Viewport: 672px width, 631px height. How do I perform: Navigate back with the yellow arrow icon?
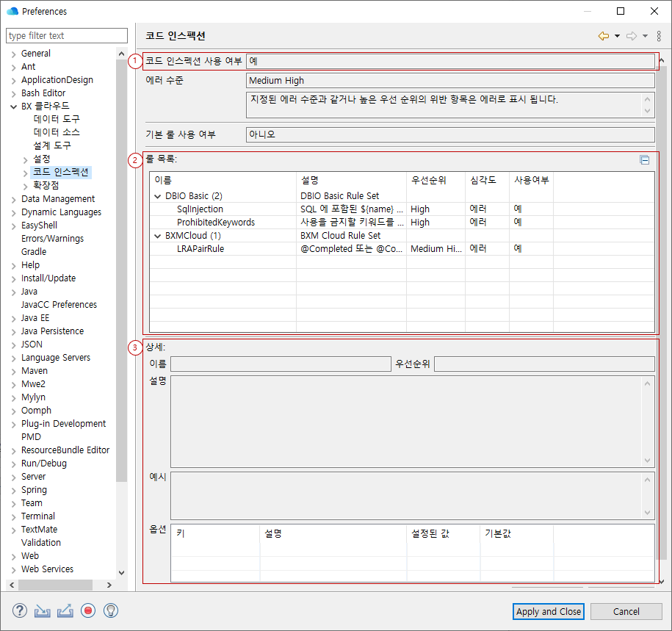[x=604, y=36]
